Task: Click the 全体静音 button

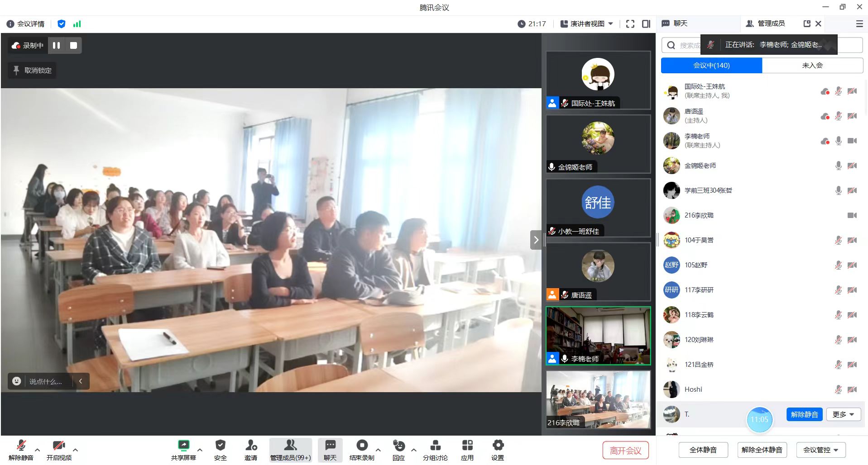Action: 703,450
